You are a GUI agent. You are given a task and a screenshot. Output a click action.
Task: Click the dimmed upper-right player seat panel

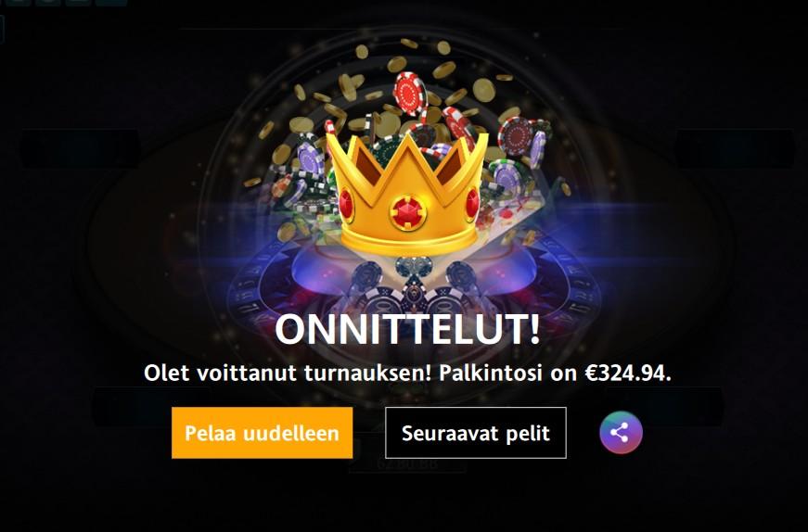735,149
